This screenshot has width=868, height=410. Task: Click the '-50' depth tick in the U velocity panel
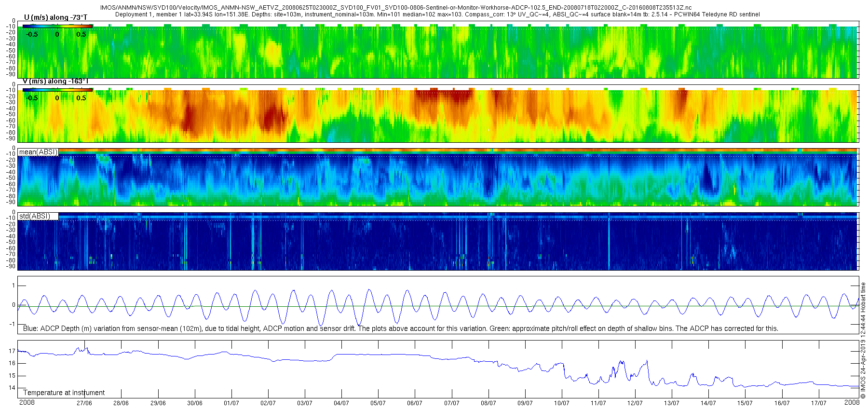coord(11,50)
